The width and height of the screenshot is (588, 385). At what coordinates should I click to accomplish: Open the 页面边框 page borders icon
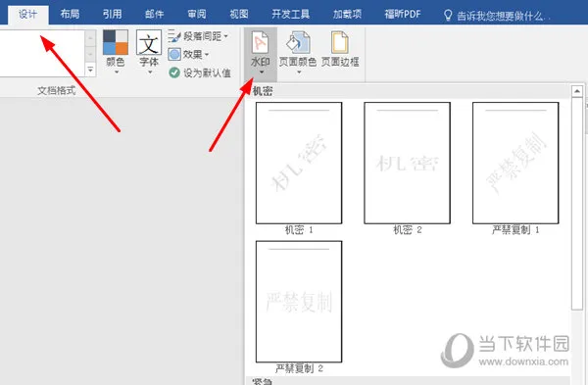tap(339, 43)
